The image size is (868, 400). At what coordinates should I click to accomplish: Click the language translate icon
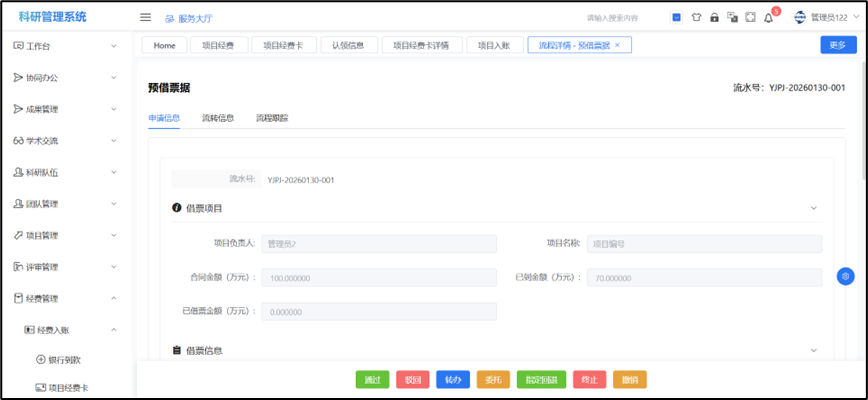732,17
